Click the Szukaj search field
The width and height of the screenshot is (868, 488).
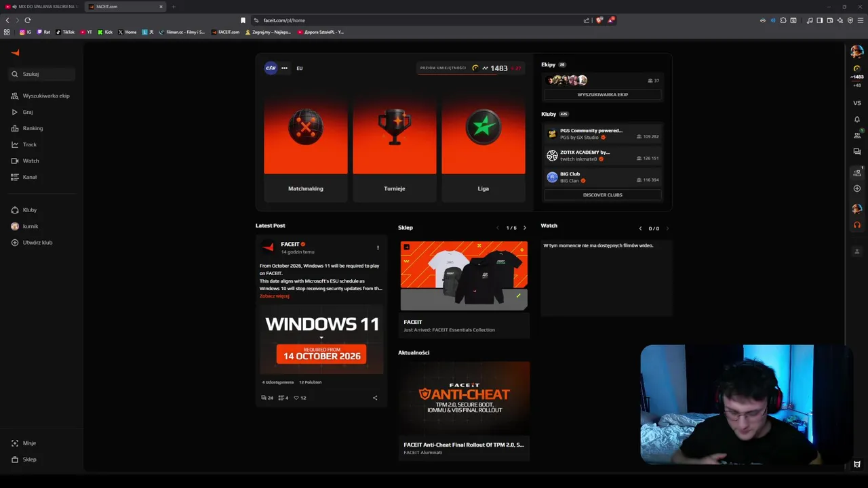point(42,74)
